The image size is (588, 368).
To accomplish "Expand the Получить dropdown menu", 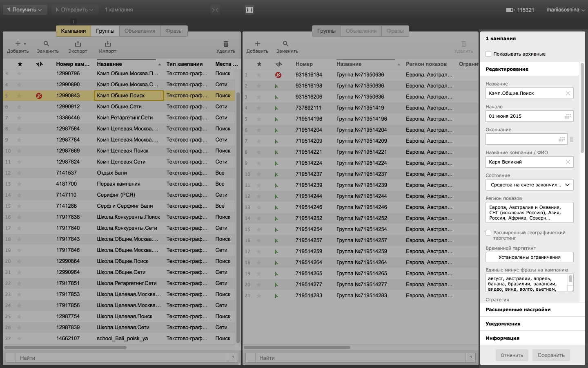I will (24, 9).
